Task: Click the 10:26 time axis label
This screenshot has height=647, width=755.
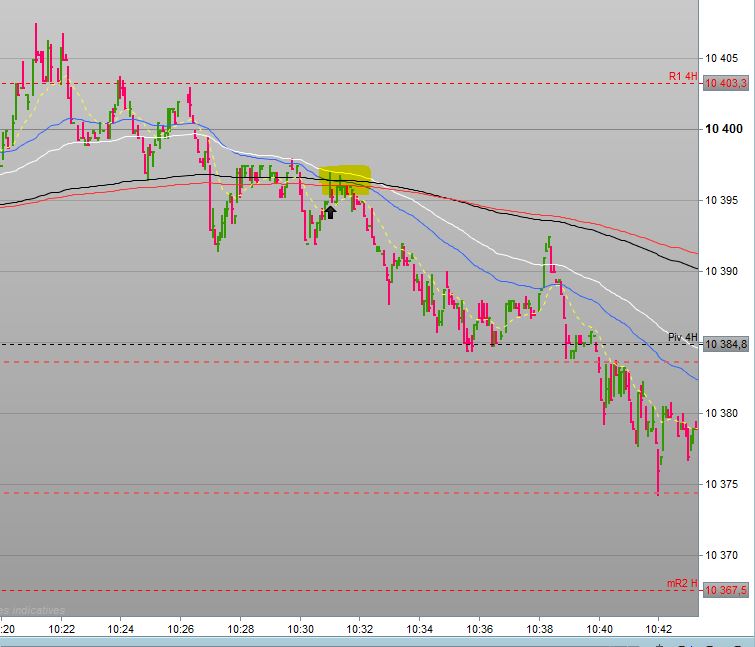Action: tap(181, 629)
